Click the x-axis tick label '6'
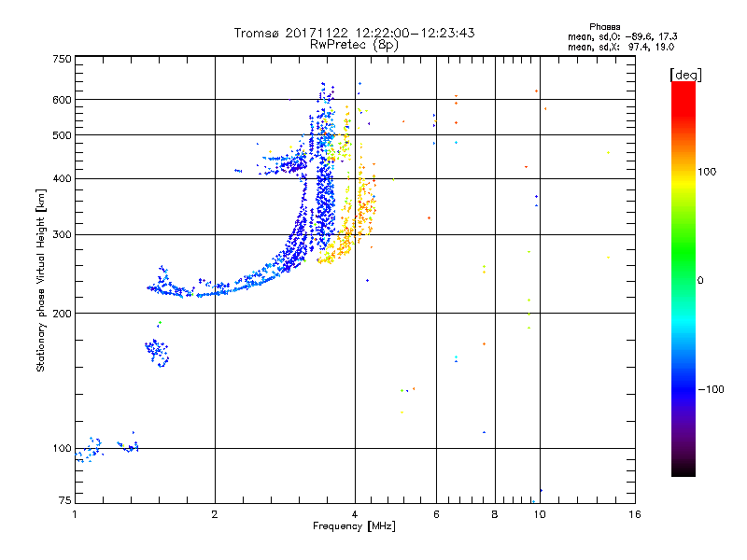This screenshot has width=747, height=560. pos(436,514)
